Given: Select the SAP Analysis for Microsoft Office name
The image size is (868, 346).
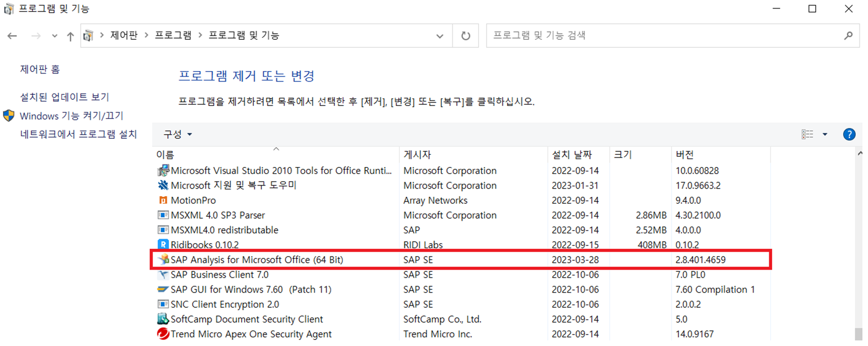Looking at the screenshot, I should [257, 260].
